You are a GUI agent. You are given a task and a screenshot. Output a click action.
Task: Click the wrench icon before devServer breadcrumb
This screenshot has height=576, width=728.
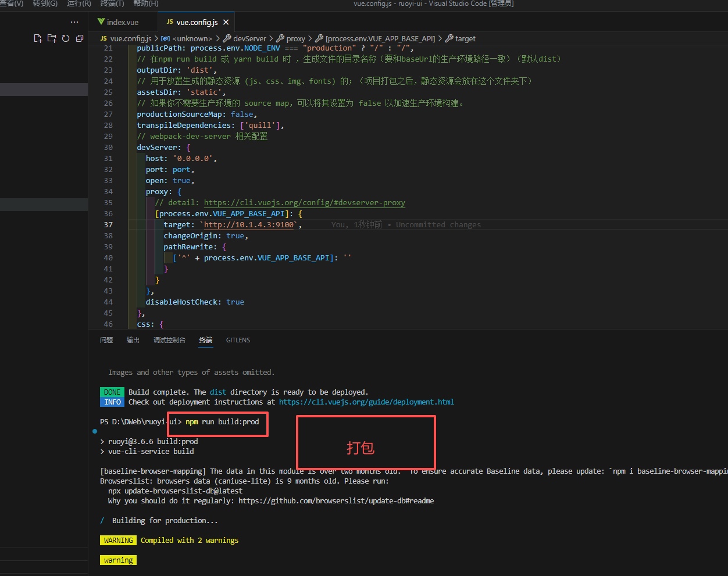227,38
